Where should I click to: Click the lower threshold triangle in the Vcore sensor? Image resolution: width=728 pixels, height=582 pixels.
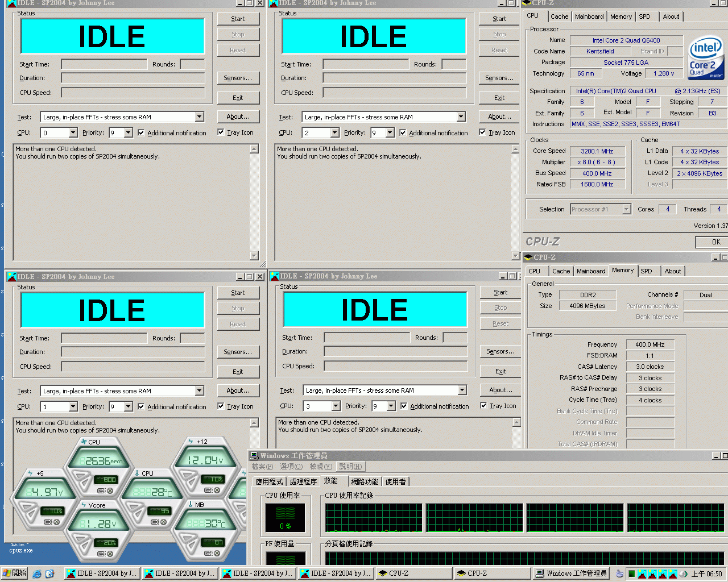86,546
